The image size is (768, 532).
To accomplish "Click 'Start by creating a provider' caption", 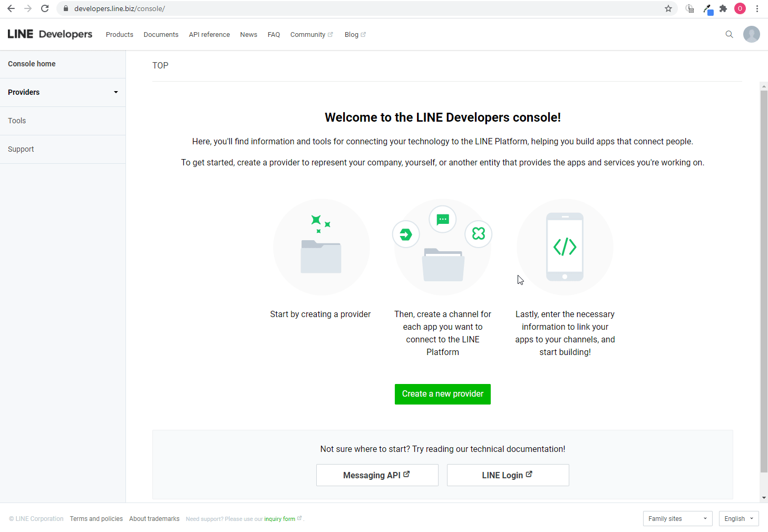I will tap(320, 314).
